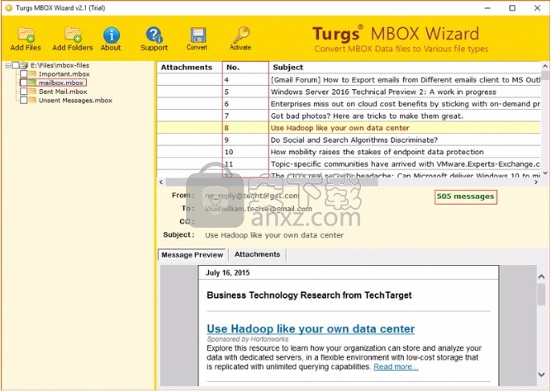Viewport: 551px width, 392px height.
Task: Select the Important.mbox tree item
Action: [64, 74]
